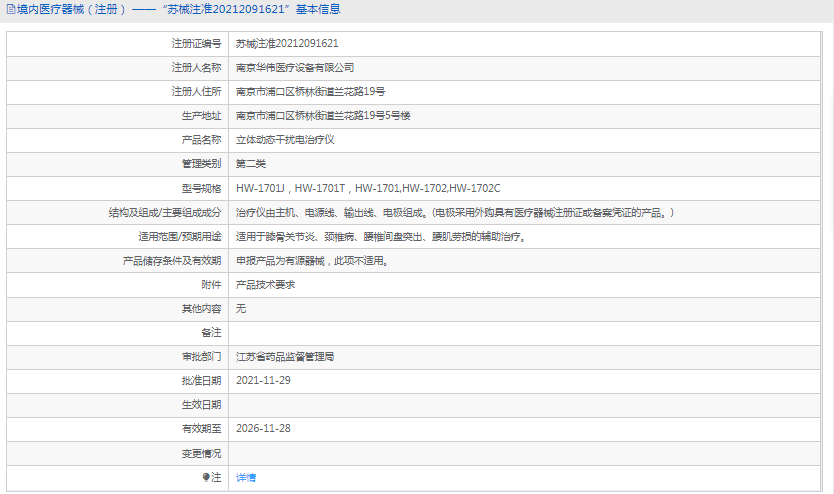Select model list starting with HW-1701J
This screenshot has height=494, width=834.
click(x=368, y=188)
